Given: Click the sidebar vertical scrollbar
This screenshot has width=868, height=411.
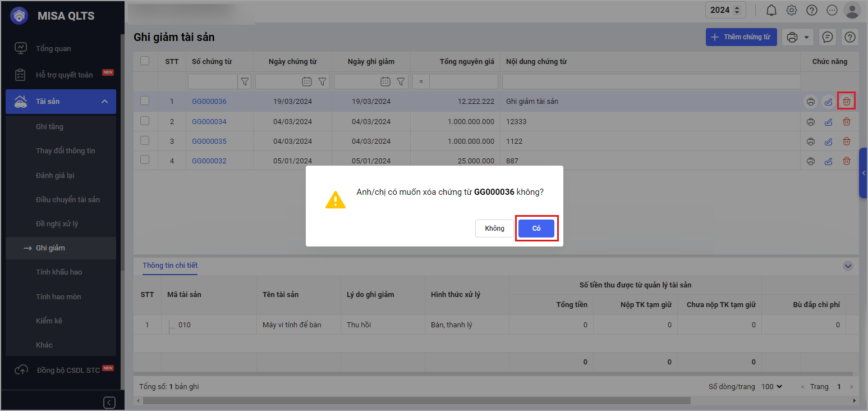Looking at the screenshot, I should (x=122, y=153).
